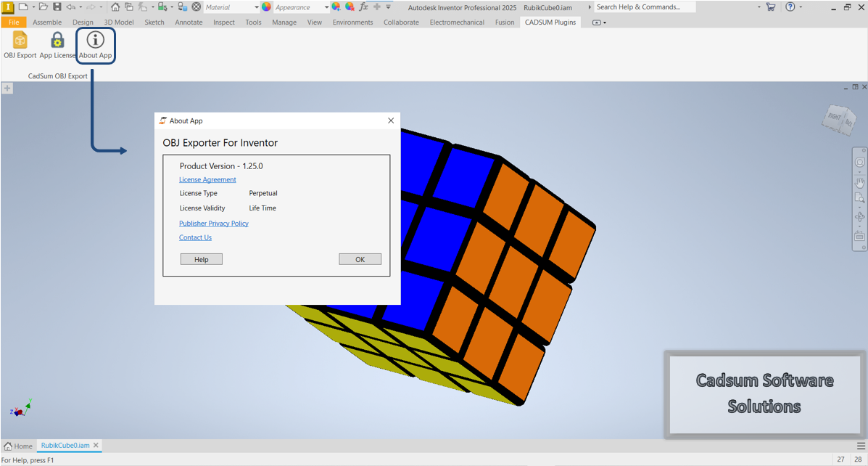
Task: Expand the Help dropdown arrow
Action: click(801, 7)
